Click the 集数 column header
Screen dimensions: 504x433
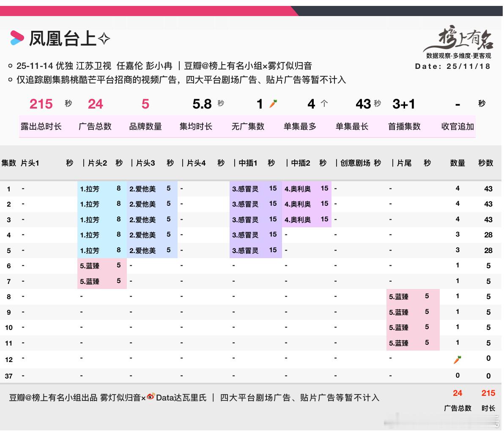pos(9,163)
